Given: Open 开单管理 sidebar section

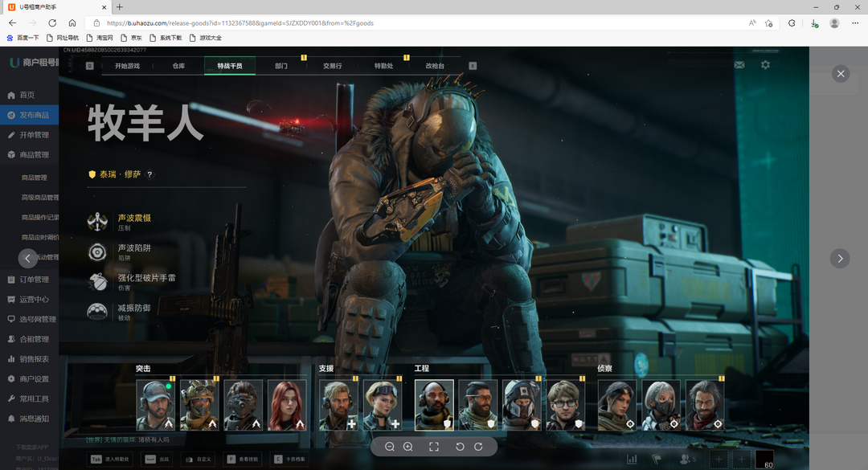Looking at the screenshot, I should (30, 135).
